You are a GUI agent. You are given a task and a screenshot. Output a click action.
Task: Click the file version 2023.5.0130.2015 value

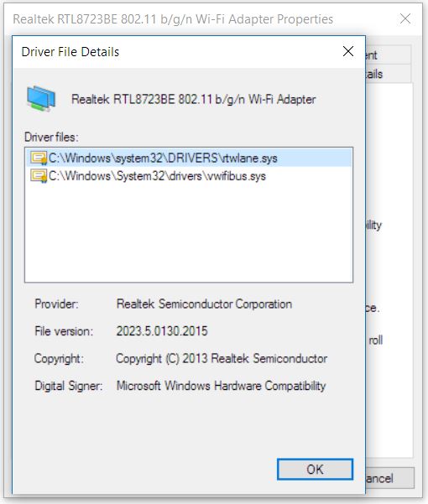pos(162,330)
